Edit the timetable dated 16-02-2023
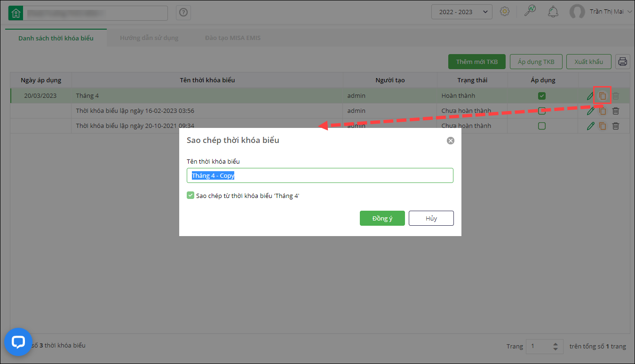635x364 pixels. [x=590, y=111]
